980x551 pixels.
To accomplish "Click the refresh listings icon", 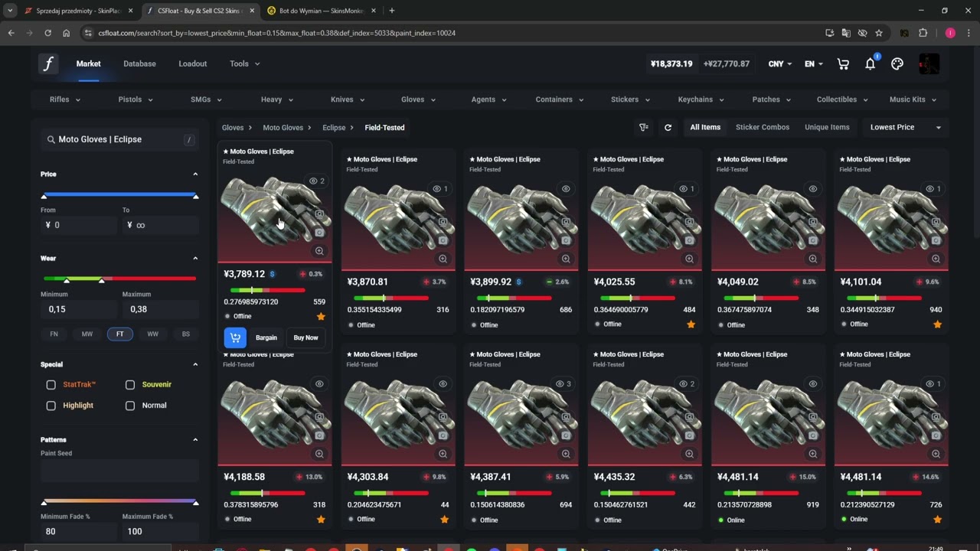I will pyautogui.click(x=668, y=128).
